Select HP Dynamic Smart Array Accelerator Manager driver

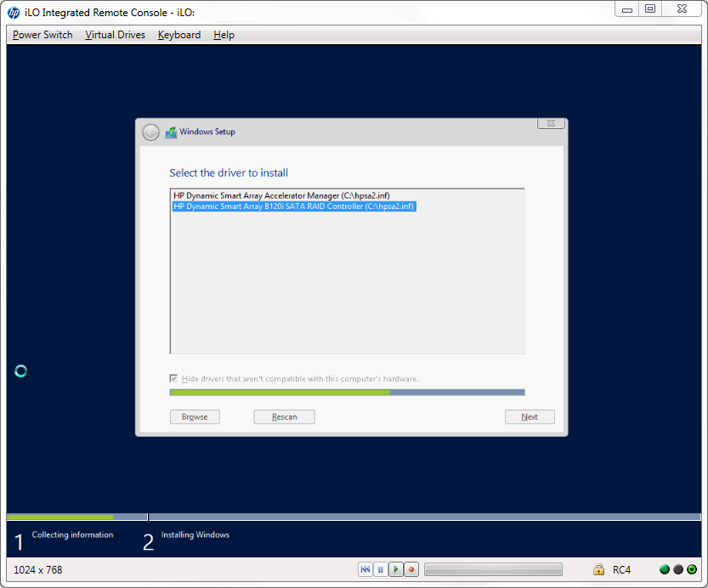click(281, 195)
